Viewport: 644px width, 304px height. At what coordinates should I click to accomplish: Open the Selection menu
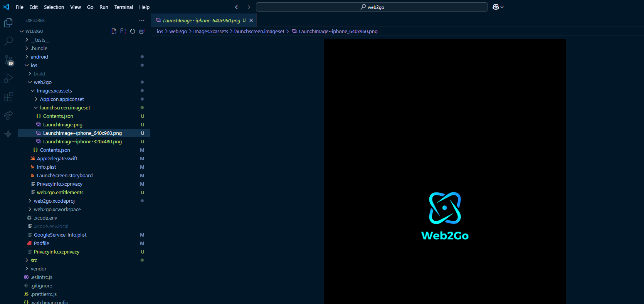pos(54,7)
